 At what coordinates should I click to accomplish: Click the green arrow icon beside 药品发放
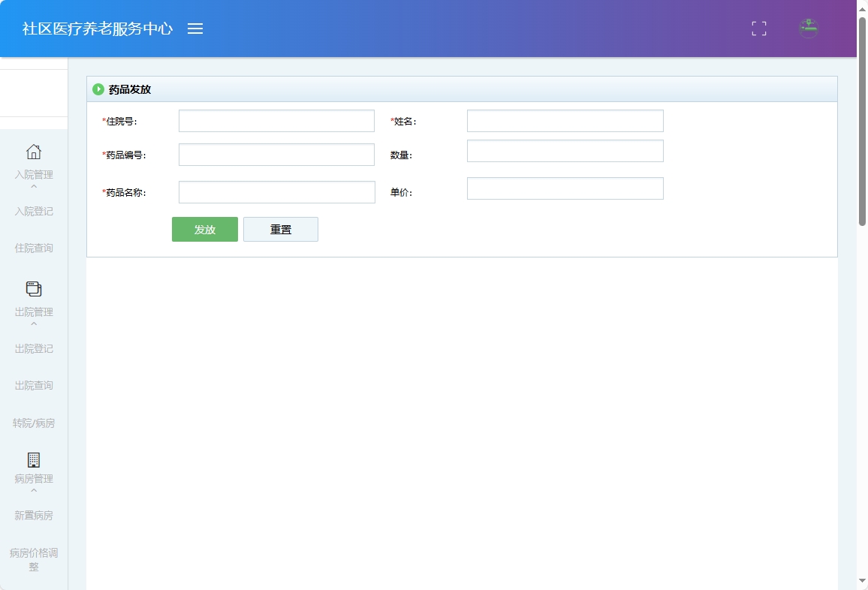98,89
